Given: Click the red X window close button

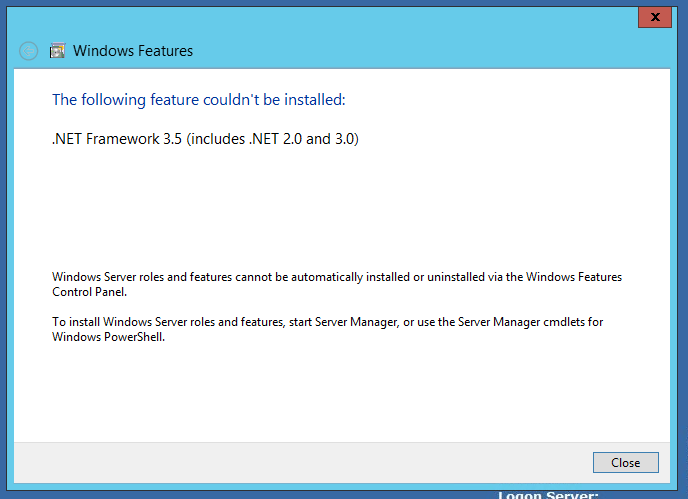Looking at the screenshot, I should tap(655, 18).
